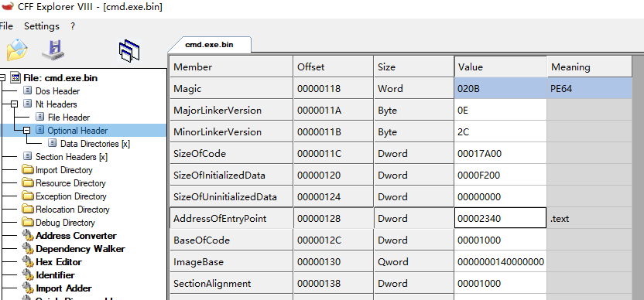Select File Header in the tree

[x=69, y=118]
